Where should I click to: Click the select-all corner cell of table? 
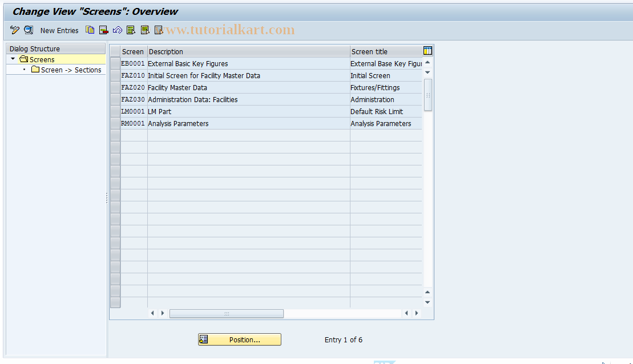coord(115,51)
